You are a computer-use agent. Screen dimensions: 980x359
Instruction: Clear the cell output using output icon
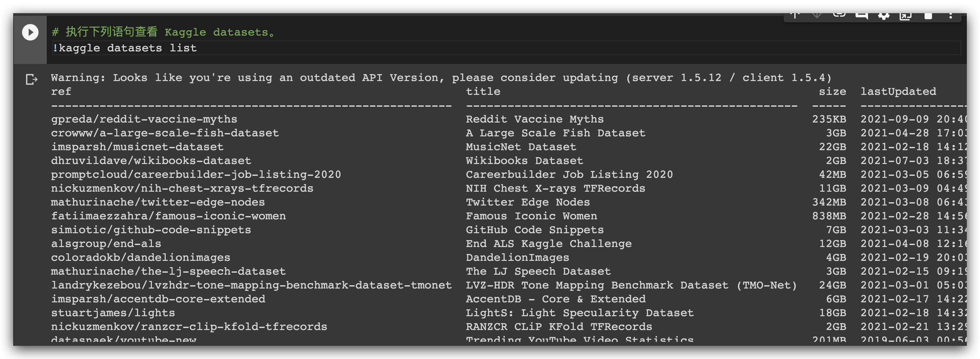(x=32, y=80)
